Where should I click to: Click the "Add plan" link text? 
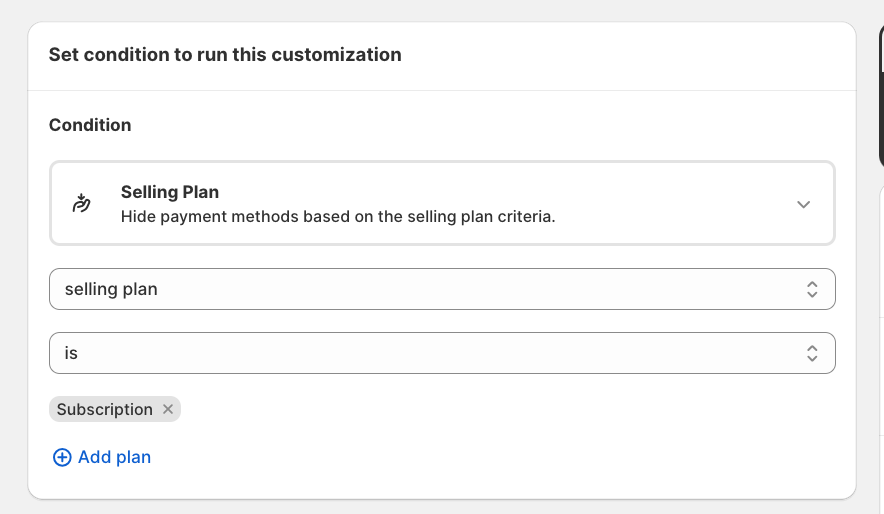pyautogui.click(x=114, y=457)
